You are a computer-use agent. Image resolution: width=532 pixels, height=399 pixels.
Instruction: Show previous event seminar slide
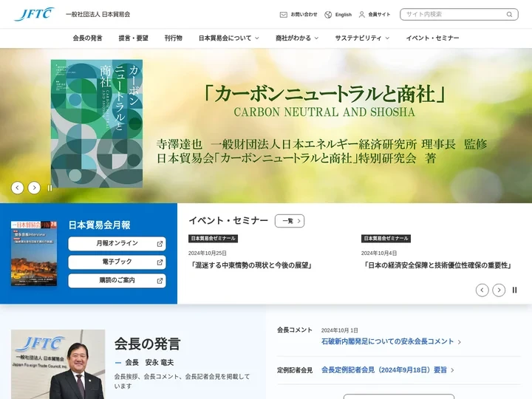pos(482,290)
